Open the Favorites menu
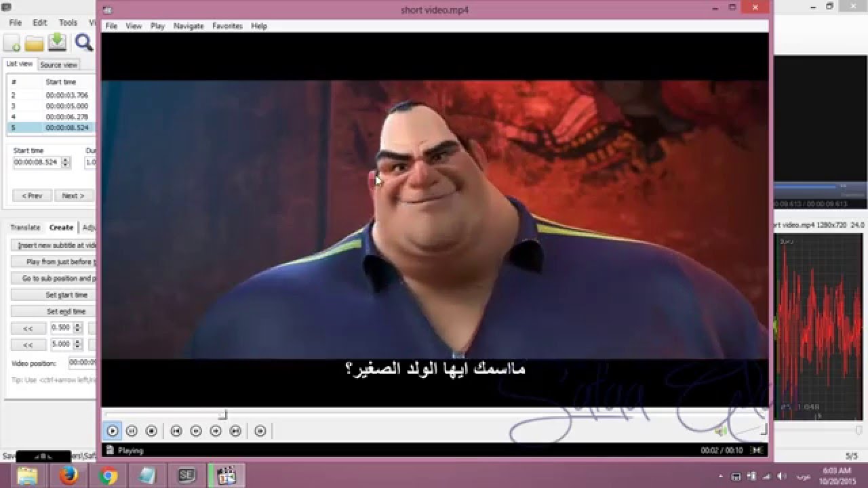Viewport: 868px width, 488px height. pos(227,26)
